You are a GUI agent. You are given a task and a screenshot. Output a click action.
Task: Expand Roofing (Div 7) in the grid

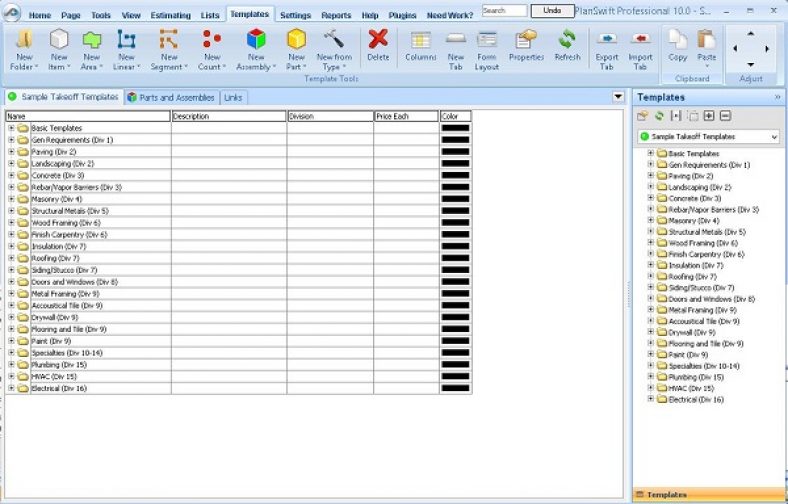click(x=11, y=258)
